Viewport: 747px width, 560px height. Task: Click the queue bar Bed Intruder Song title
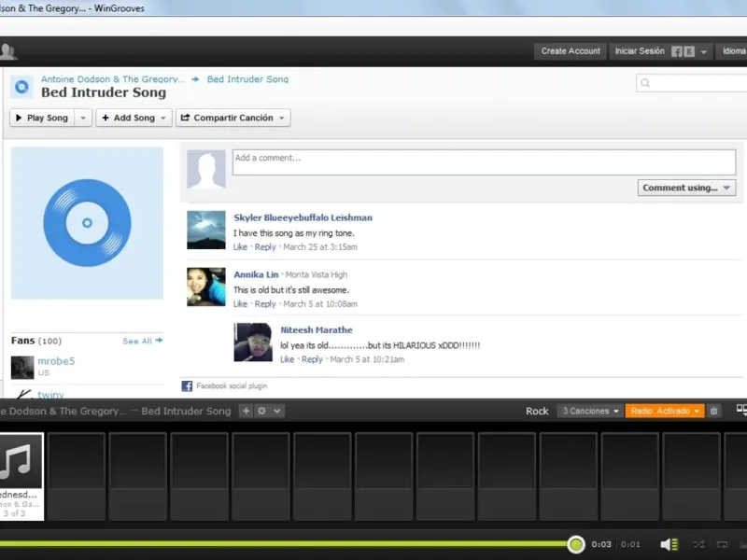coord(186,411)
